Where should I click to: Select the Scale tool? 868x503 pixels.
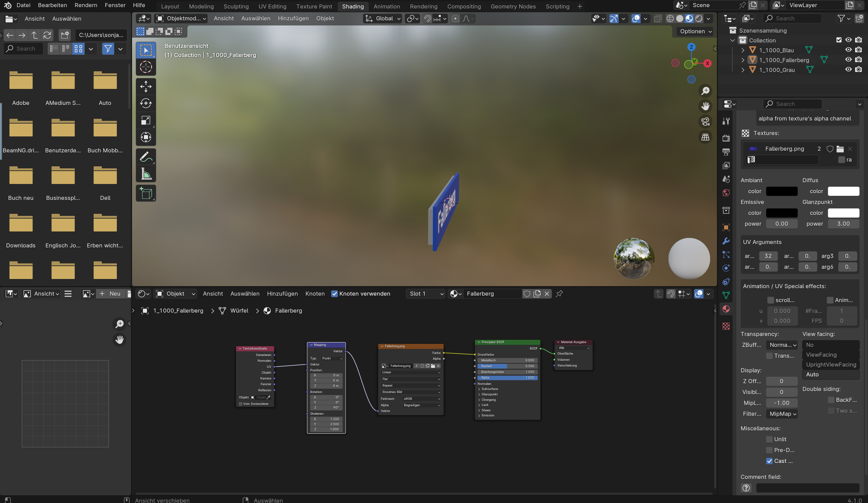pos(146,120)
